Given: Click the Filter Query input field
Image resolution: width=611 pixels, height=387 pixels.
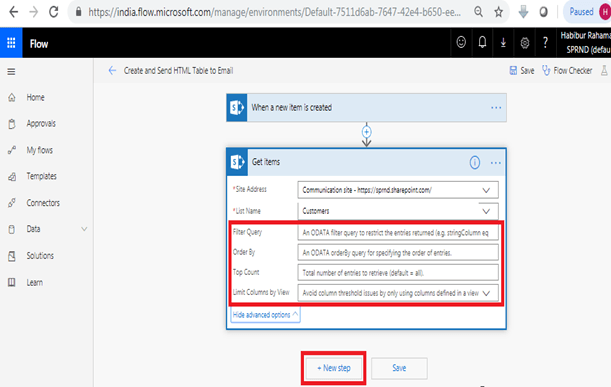Looking at the screenshot, I should coord(398,233).
